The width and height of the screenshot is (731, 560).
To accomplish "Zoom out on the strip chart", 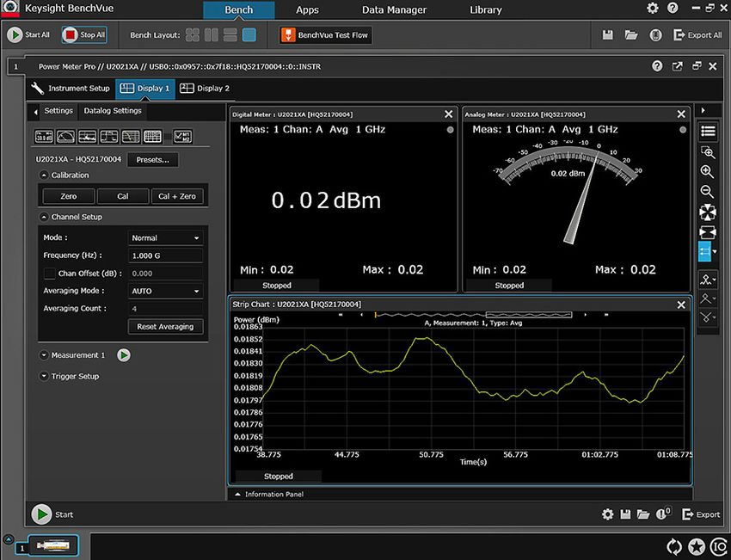I will pos(707,192).
